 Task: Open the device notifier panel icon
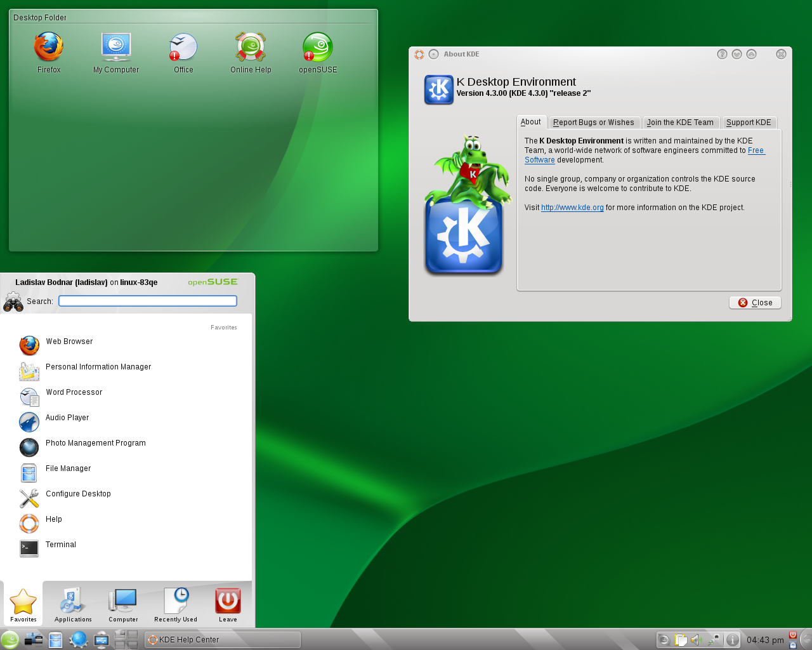point(101,640)
